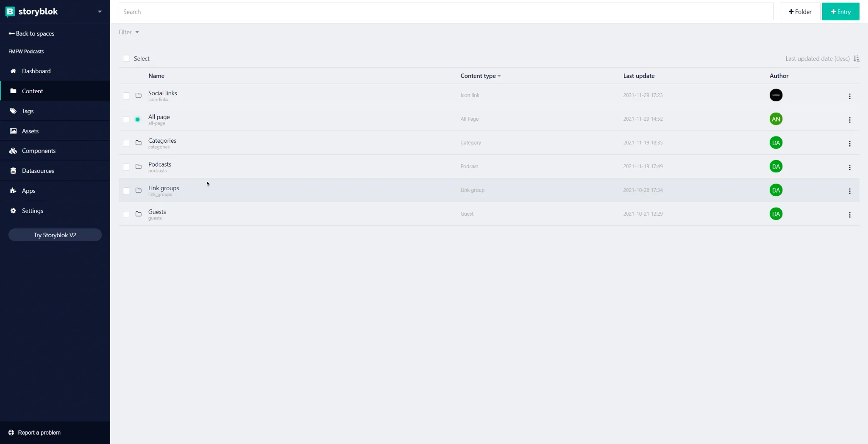The height and width of the screenshot is (444, 868).
Task: Click DA avatar on Podcasts row
Action: coord(776,166)
